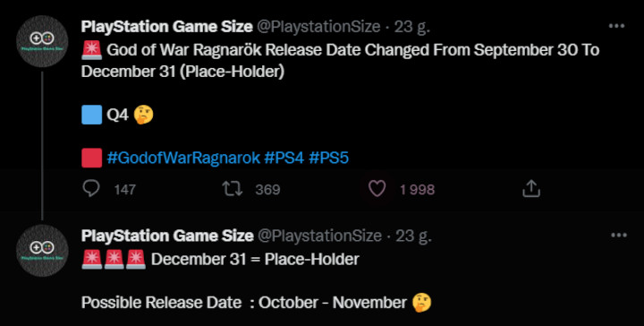
Task: Click the 147 replies count
Action: (125, 190)
